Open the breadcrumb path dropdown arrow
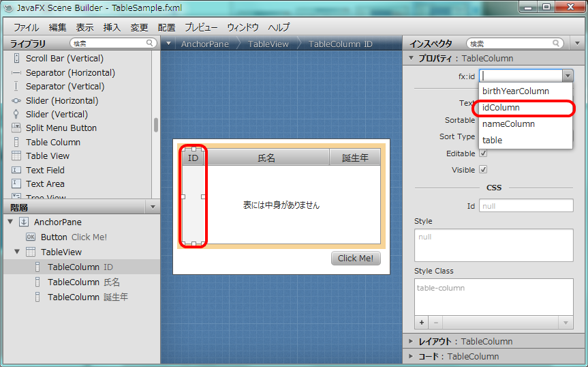The width and height of the screenshot is (588, 367). coord(169,44)
